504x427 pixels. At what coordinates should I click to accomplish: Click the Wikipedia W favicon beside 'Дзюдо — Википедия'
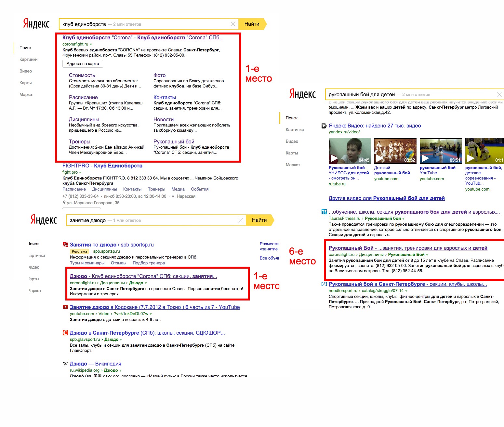click(65, 364)
